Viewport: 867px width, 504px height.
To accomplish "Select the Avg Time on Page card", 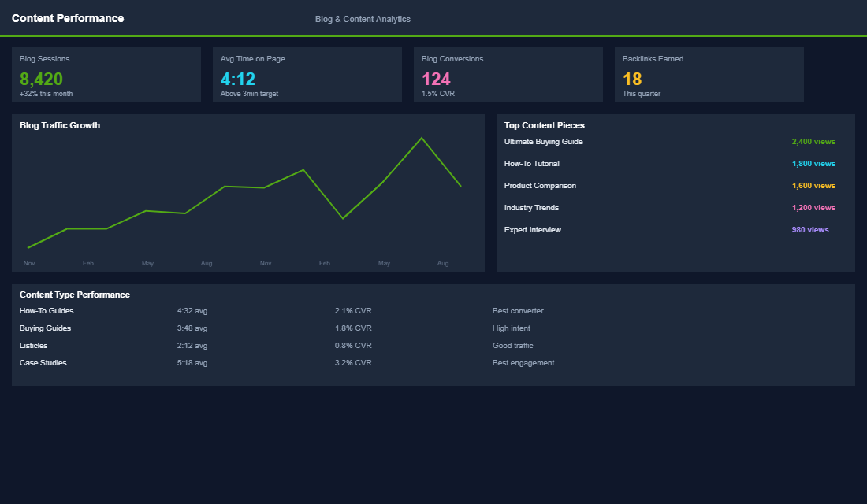I will pyautogui.click(x=307, y=75).
